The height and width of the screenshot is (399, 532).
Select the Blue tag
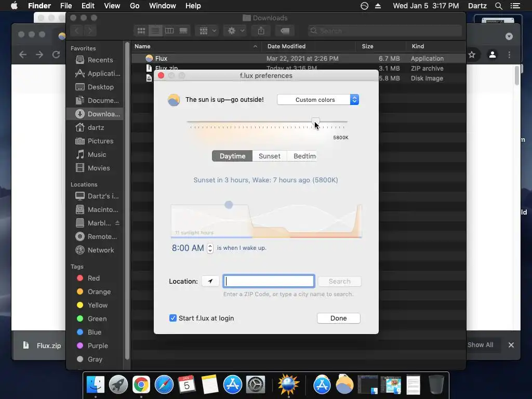(95, 332)
